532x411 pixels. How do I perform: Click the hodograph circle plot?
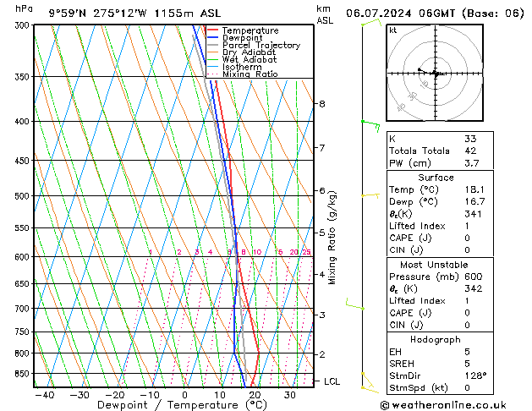436,74
